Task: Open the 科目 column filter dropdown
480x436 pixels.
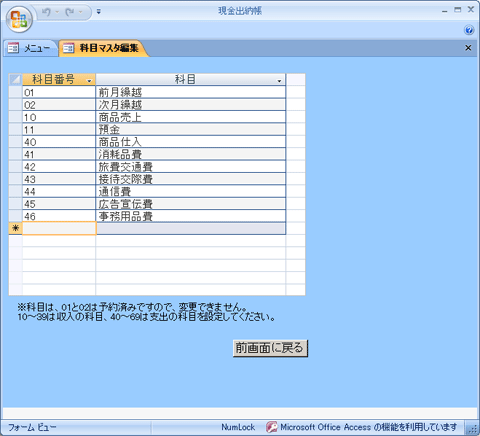Action: (x=279, y=81)
